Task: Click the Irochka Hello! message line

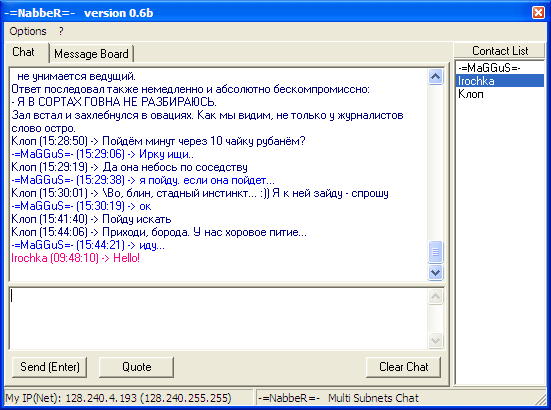Action: pyautogui.click(x=76, y=258)
